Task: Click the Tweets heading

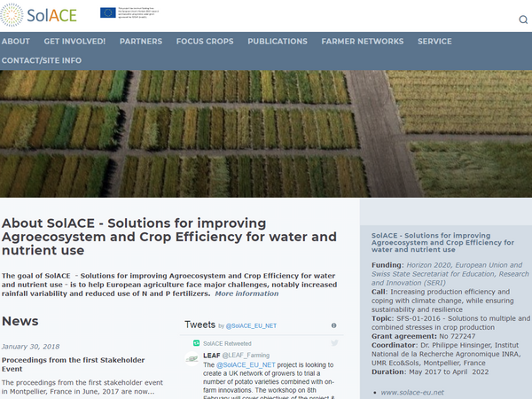Action: (x=199, y=325)
